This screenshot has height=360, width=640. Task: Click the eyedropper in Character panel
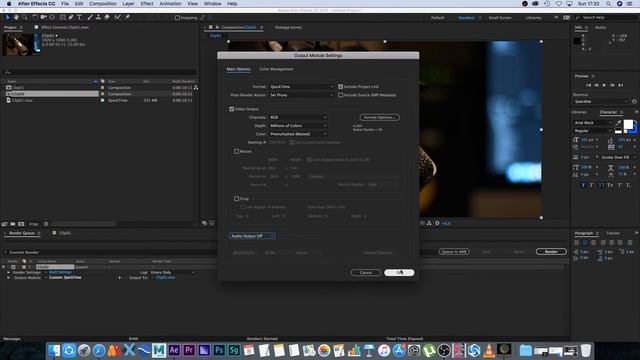(x=618, y=122)
